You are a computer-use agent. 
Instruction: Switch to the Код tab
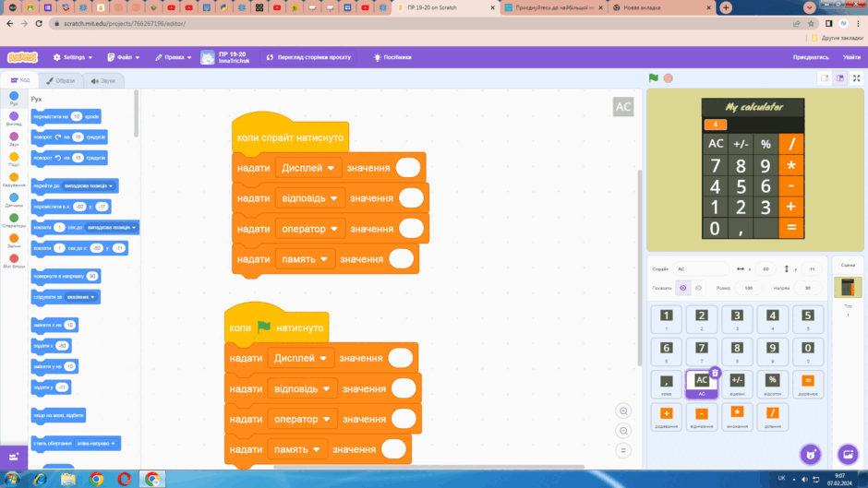[x=20, y=80]
